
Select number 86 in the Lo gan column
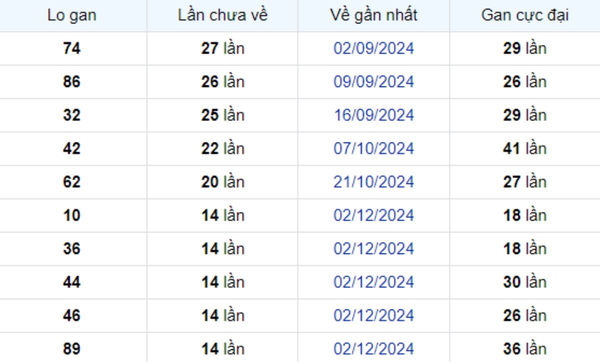tap(72, 81)
